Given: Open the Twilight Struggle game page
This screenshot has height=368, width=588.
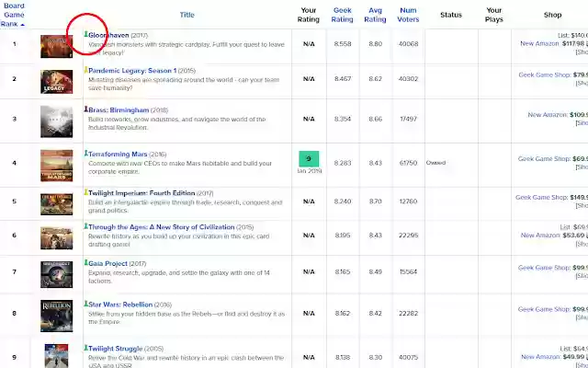Looking at the screenshot, I should pos(116,349).
